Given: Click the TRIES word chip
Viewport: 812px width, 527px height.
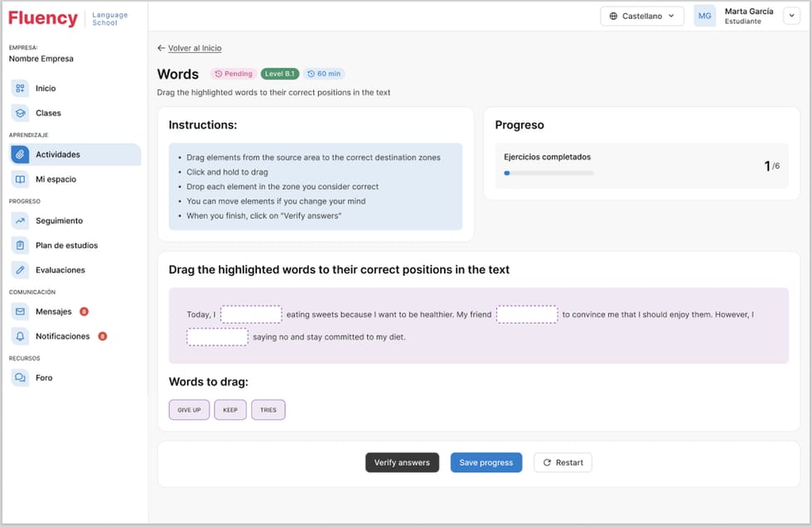Looking at the screenshot, I should point(268,409).
